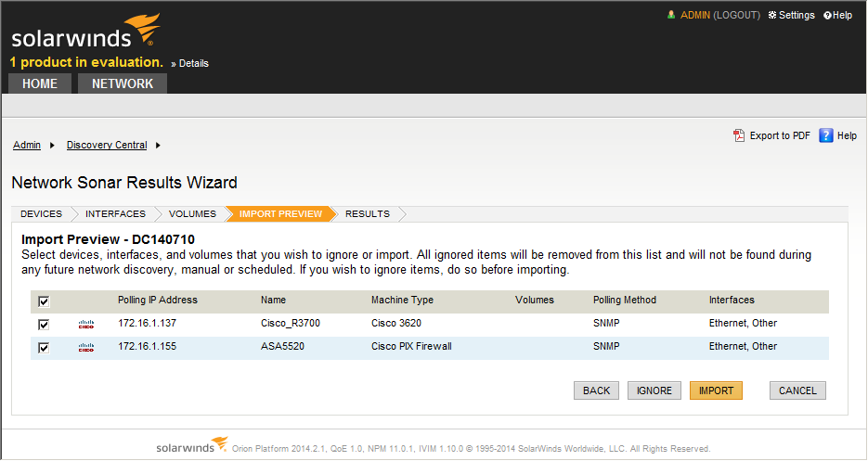Open the Settings link in header
Image resolution: width=868 pixels, height=461 pixels.
pos(797,15)
